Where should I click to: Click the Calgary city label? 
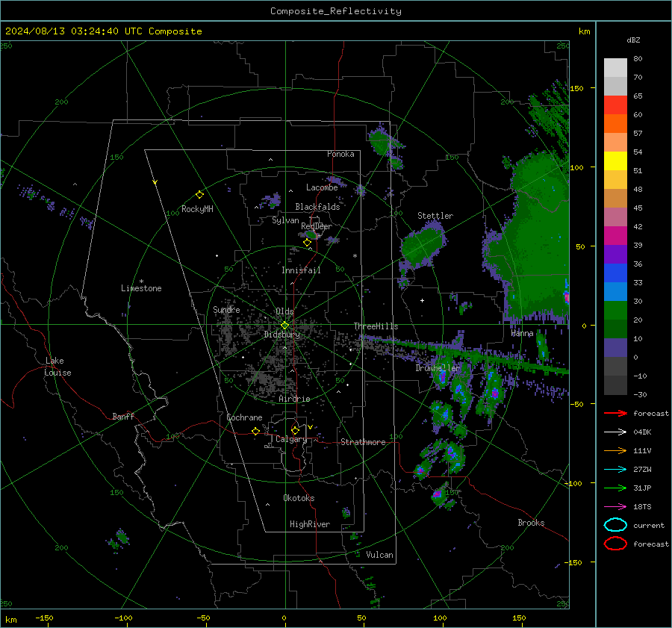291,439
